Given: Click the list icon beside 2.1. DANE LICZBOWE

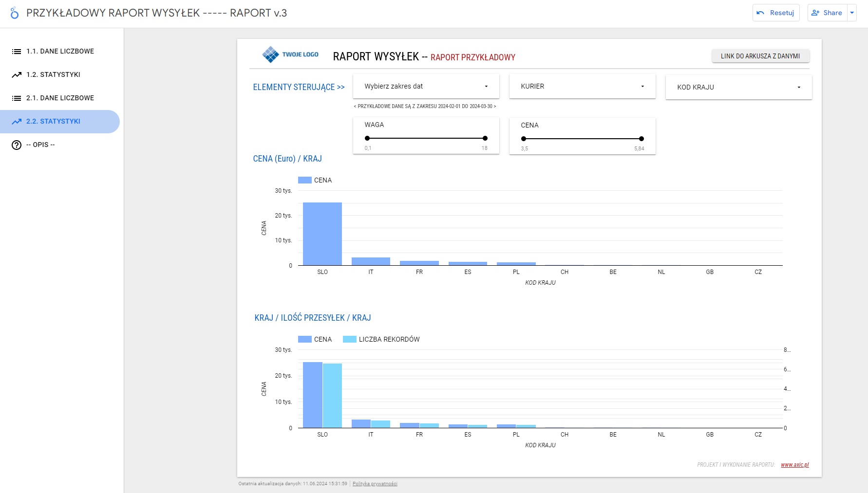Looking at the screenshot, I should pos(17,98).
